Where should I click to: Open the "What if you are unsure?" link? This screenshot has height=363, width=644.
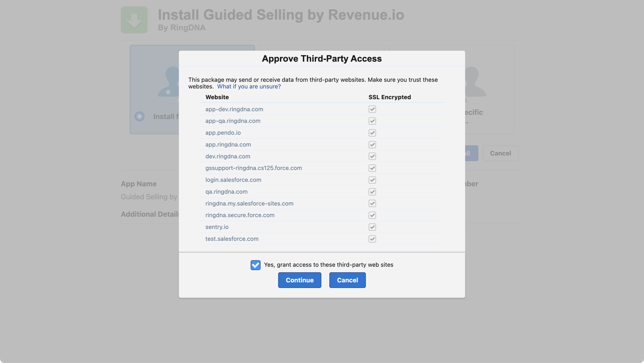[x=249, y=86]
